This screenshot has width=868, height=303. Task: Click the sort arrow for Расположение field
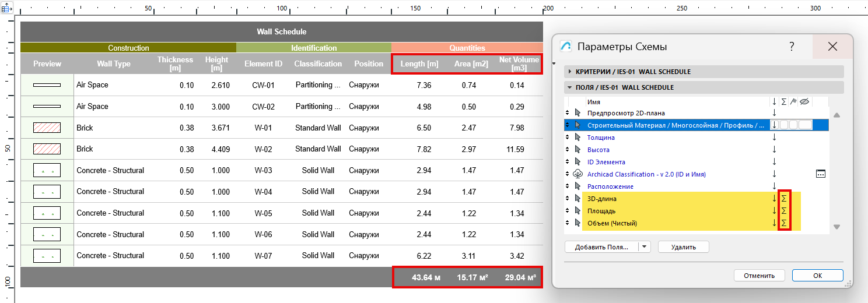[x=774, y=186]
